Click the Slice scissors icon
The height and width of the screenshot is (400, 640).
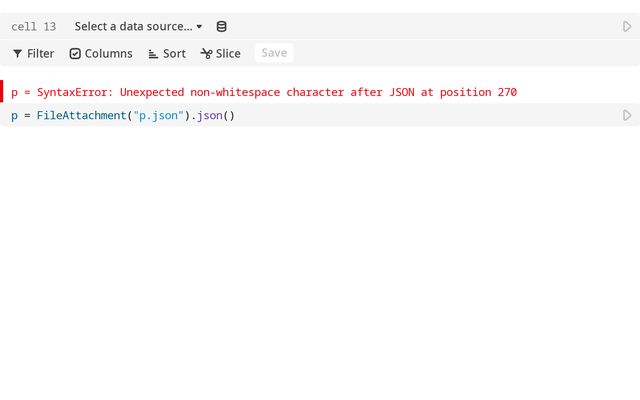point(206,54)
